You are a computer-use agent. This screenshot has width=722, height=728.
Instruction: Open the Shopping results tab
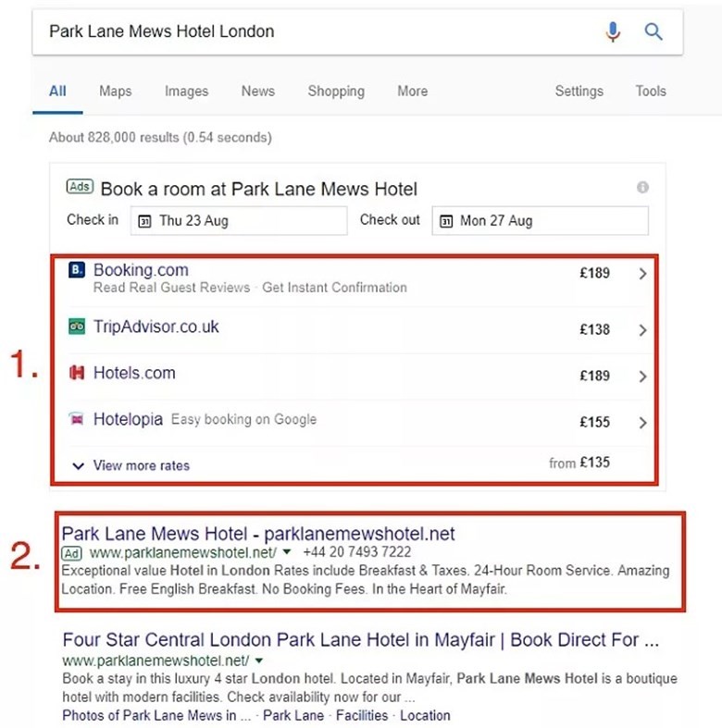(x=336, y=91)
